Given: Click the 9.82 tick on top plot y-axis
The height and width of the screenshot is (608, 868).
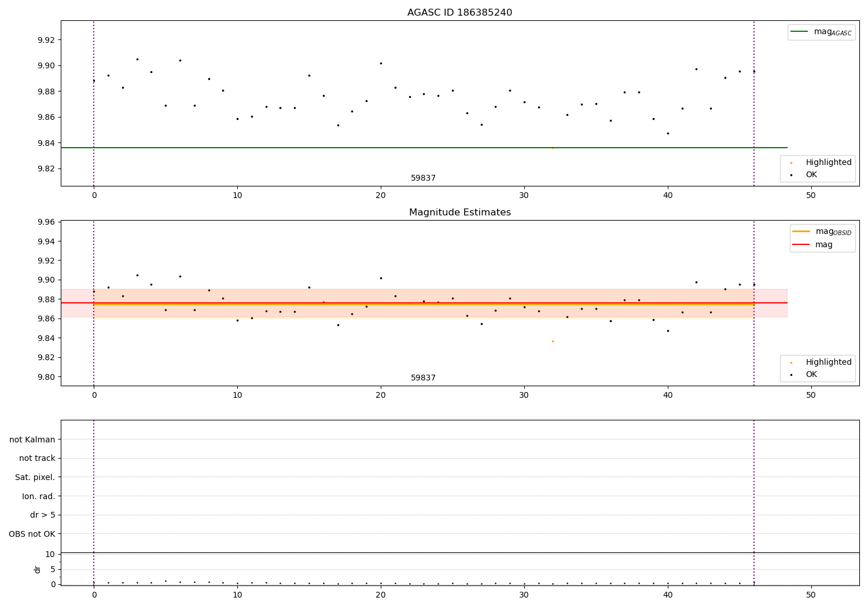Looking at the screenshot, I should point(45,169).
